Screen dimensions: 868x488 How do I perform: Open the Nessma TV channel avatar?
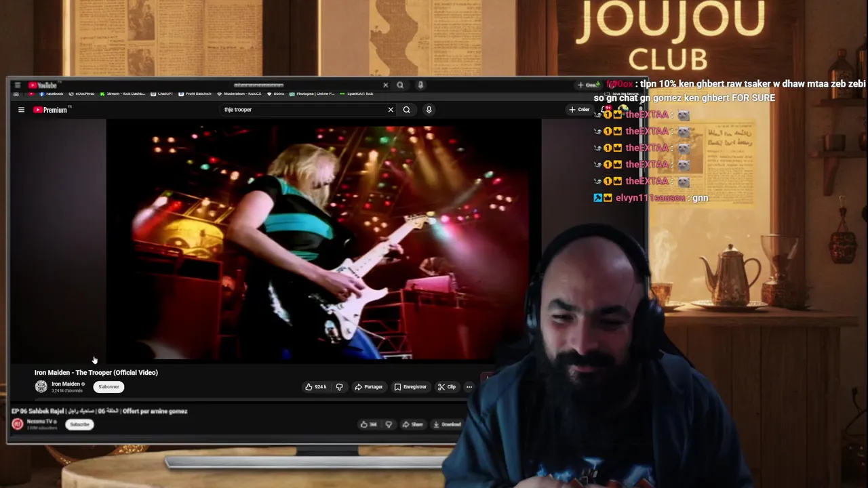pos(18,424)
